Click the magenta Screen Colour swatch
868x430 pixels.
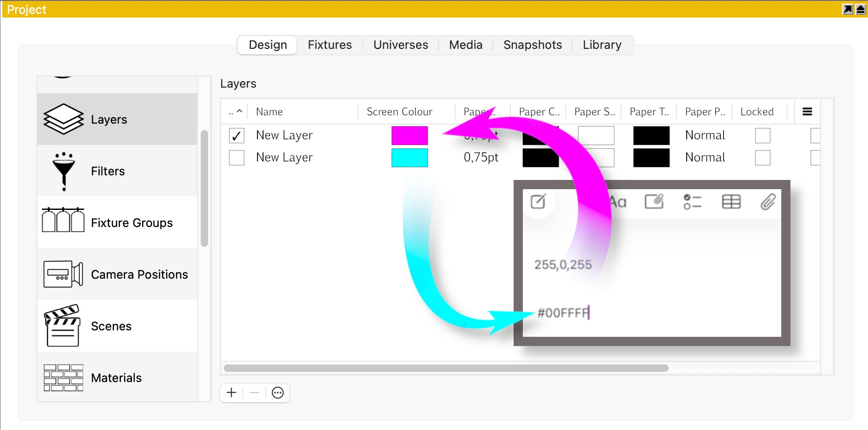(x=409, y=136)
